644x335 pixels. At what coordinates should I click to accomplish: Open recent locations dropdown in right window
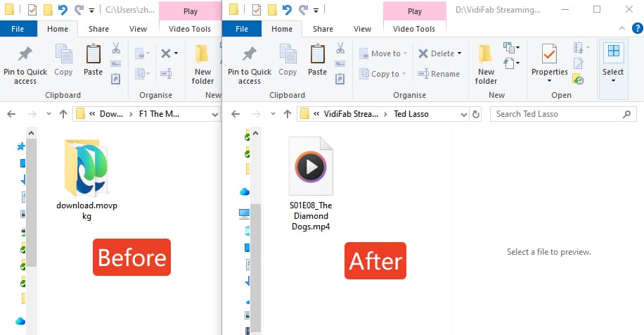click(273, 114)
